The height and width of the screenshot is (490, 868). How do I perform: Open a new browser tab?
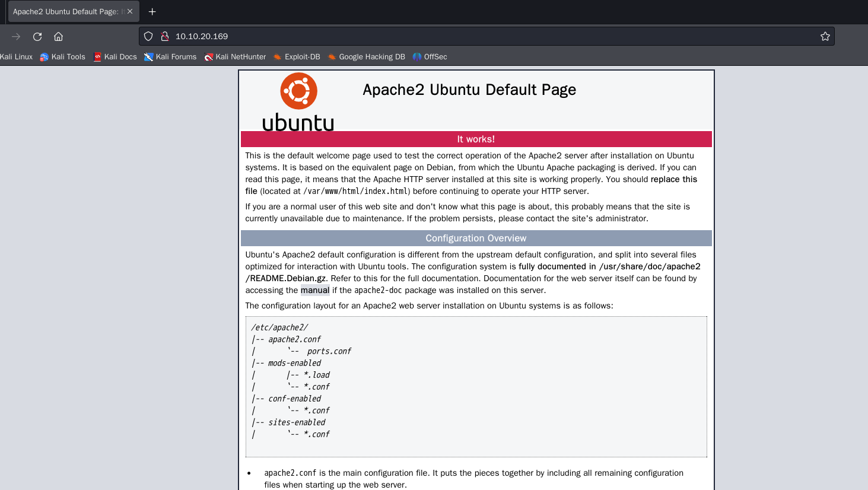[152, 11]
